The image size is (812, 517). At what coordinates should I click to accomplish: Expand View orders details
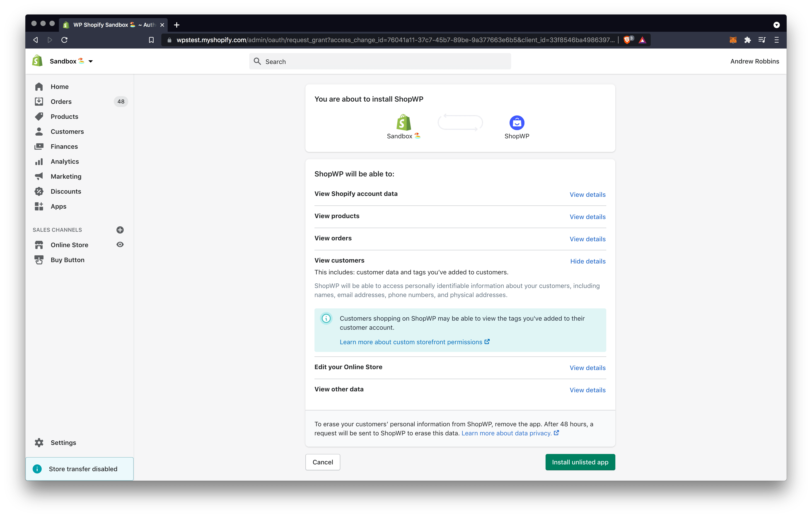pyautogui.click(x=587, y=239)
